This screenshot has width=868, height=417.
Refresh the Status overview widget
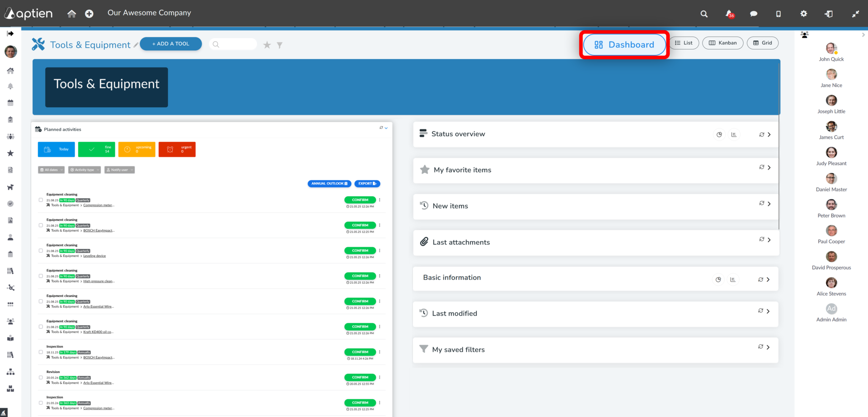(762, 135)
